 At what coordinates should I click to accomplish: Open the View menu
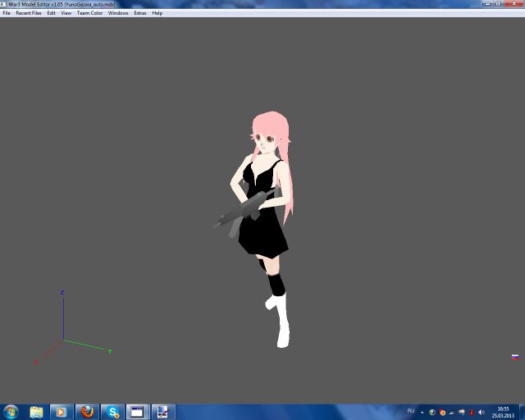pos(66,13)
